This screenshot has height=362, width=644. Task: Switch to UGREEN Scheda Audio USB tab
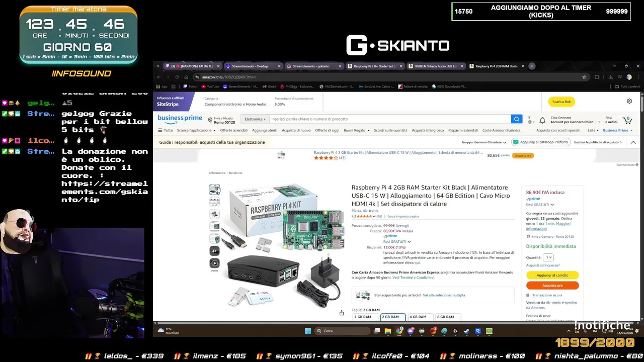tap(436, 66)
